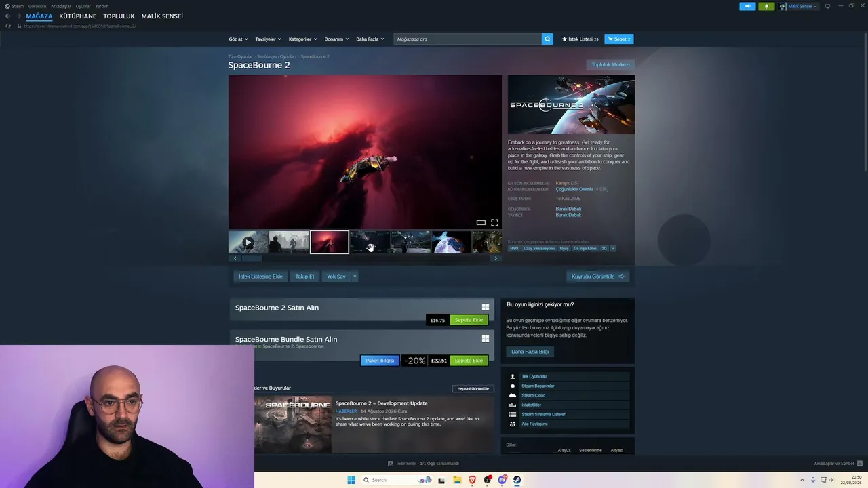
Task: Open Discord from the taskbar
Action: pyautogui.click(x=502, y=480)
